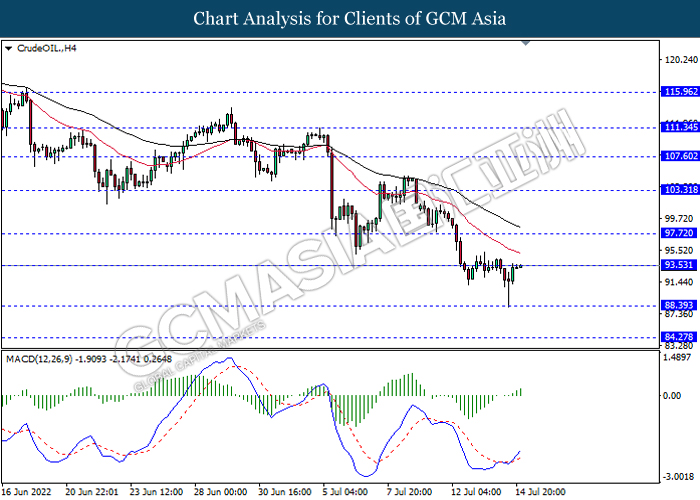Click the MACD 0.00 zero-line value

coord(672,396)
